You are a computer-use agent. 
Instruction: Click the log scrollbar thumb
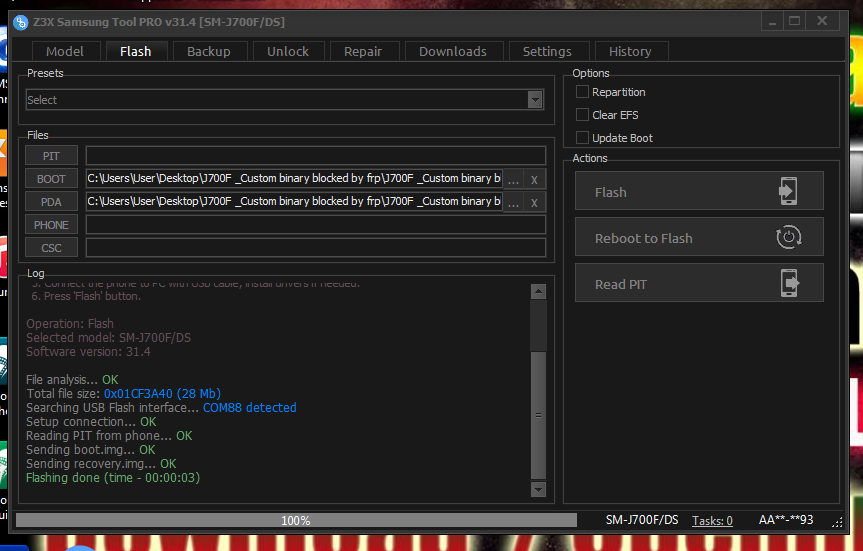point(538,415)
